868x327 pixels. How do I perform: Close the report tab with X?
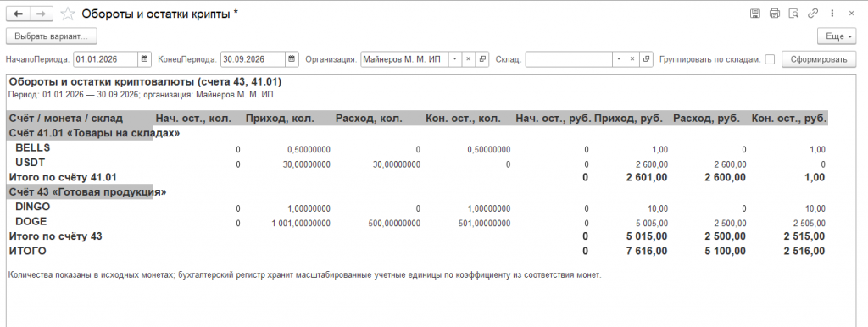coord(851,14)
